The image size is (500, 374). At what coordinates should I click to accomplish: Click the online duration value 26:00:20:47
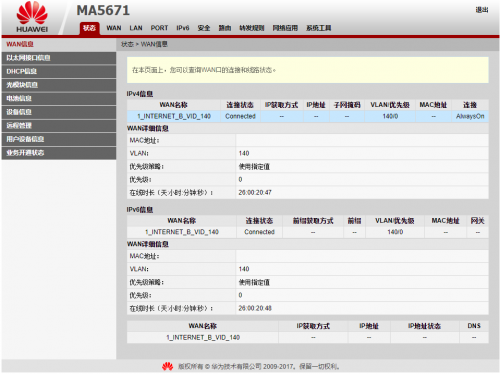(255, 193)
